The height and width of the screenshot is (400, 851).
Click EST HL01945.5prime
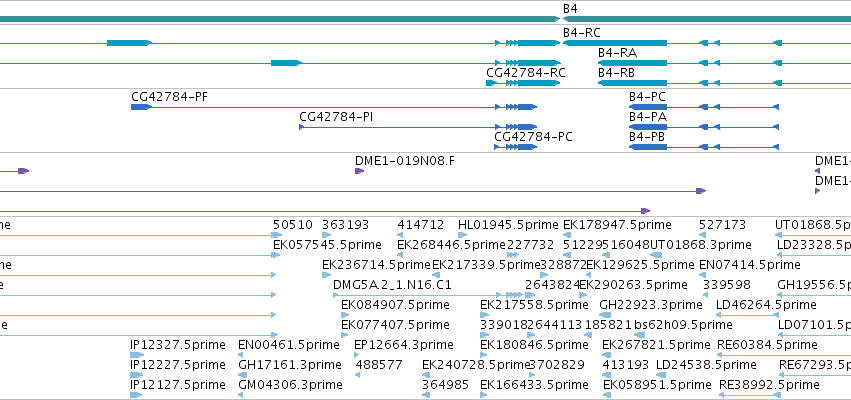coord(508,225)
